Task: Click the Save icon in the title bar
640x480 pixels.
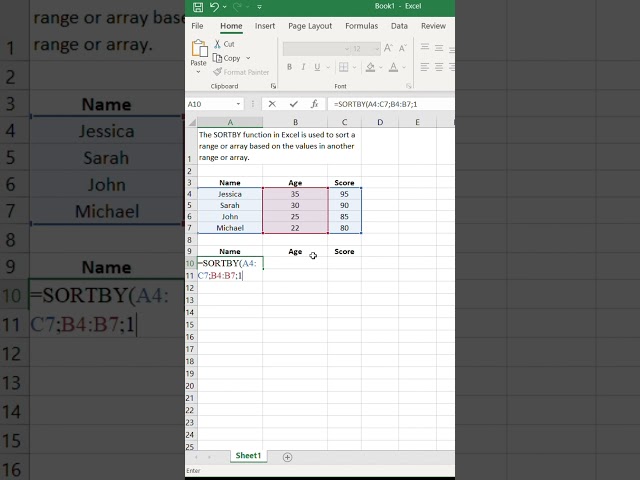Action: point(198,7)
